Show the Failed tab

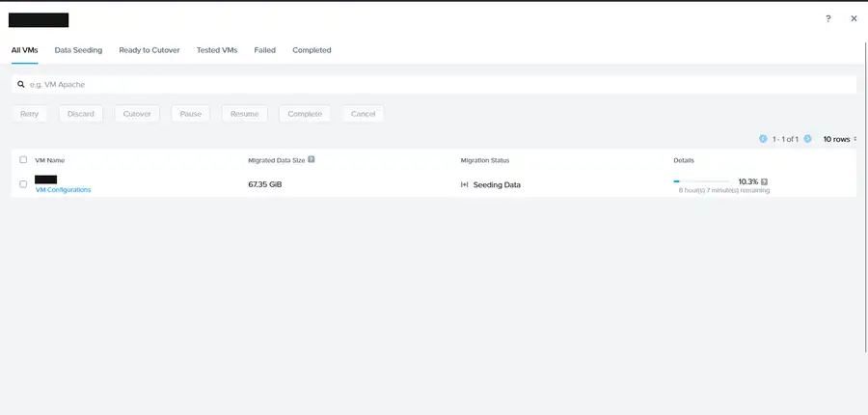(264, 50)
